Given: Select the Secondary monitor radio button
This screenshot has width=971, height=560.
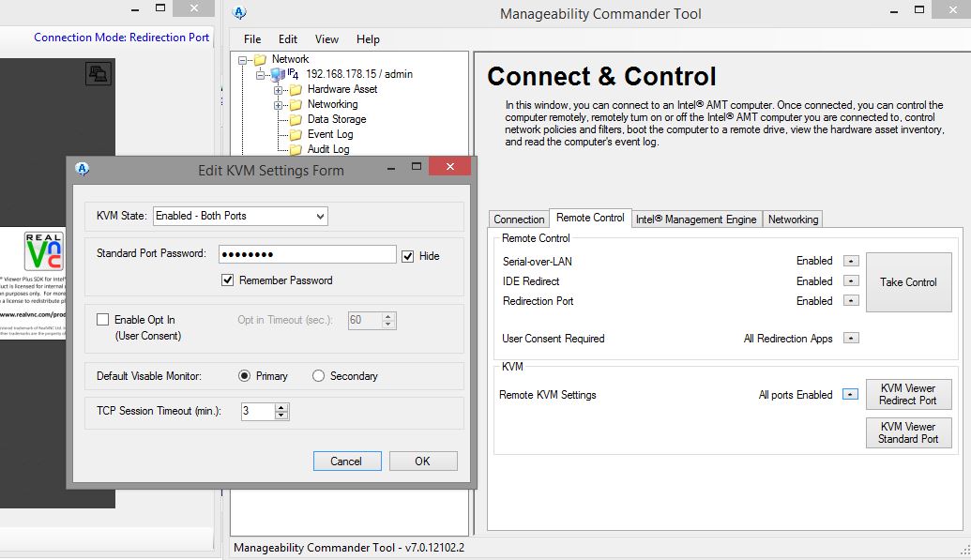Looking at the screenshot, I should tap(318, 376).
